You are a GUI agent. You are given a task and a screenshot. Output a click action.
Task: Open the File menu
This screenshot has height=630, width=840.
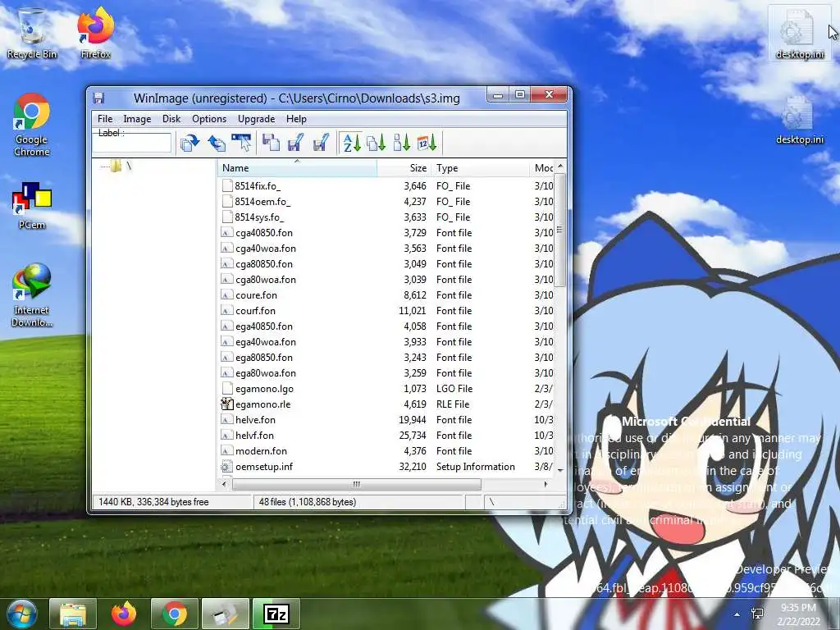[x=105, y=119]
